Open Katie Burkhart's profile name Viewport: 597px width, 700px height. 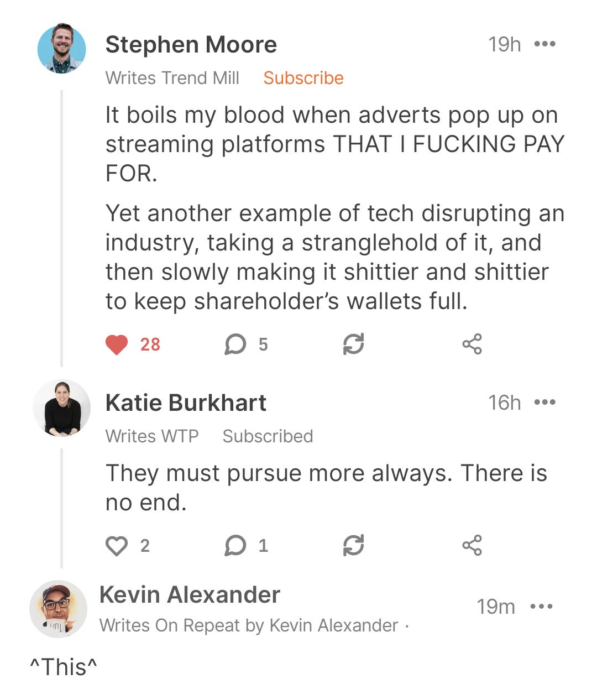point(186,403)
